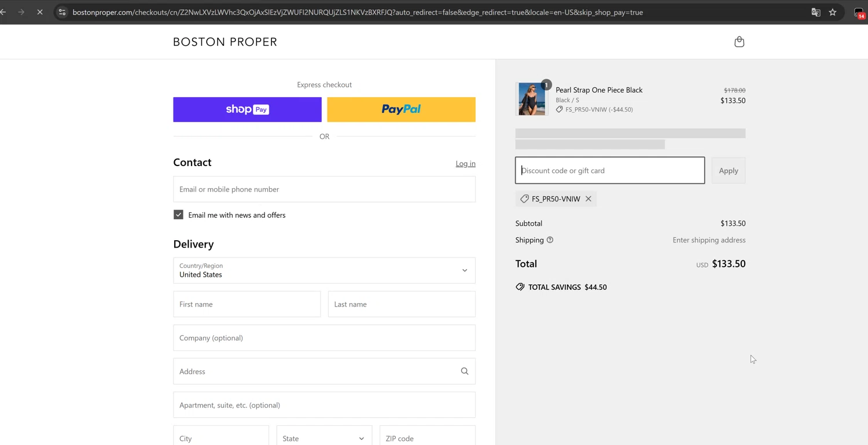Bookmark this page with the star icon
The width and height of the screenshot is (868, 445).
click(x=833, y=12)
